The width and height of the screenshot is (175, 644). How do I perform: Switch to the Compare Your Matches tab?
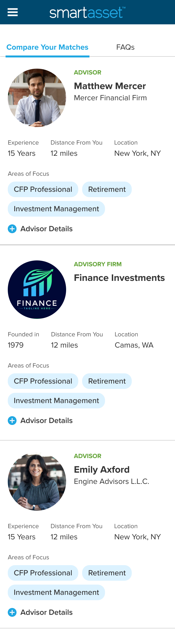click(x=47, y=47)
